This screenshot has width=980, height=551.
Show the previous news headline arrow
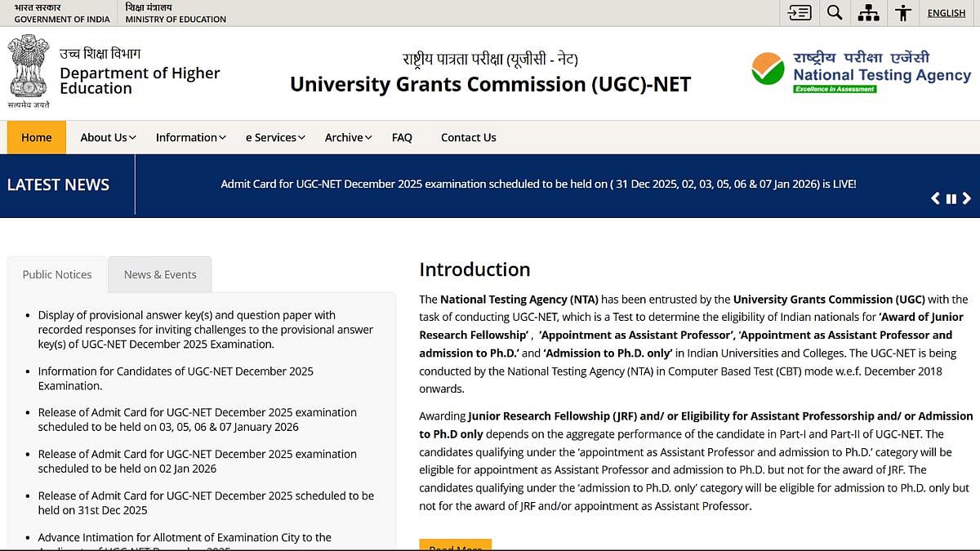point(935,198)
